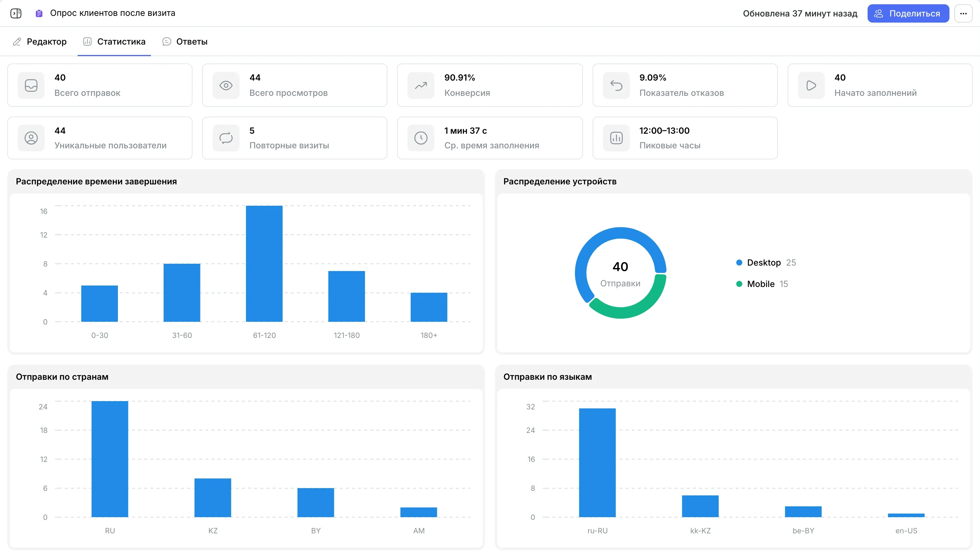This screenshot has width=980, height=555.
Task: Click the clock icon for Ср. время заполнения
Action: 421,138
